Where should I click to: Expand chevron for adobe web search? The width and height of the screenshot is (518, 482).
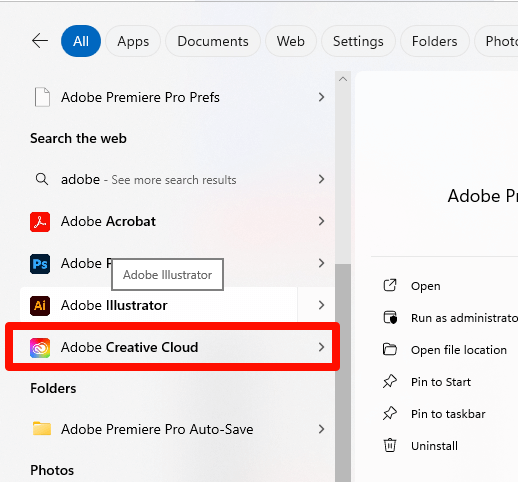(321, 179)
